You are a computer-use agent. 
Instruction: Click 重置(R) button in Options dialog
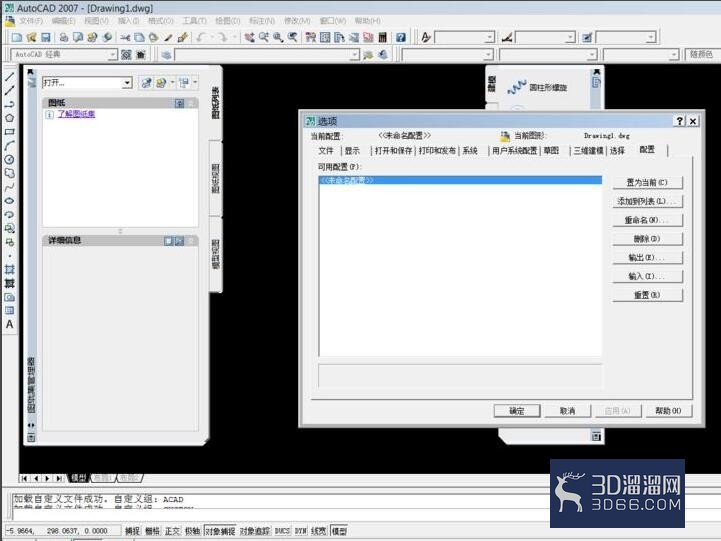coord(647,295)
